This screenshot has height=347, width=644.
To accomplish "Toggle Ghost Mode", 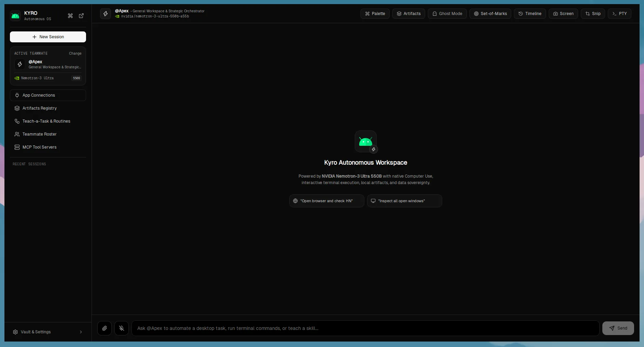I will pyautogui.click(x=447, y=14).
